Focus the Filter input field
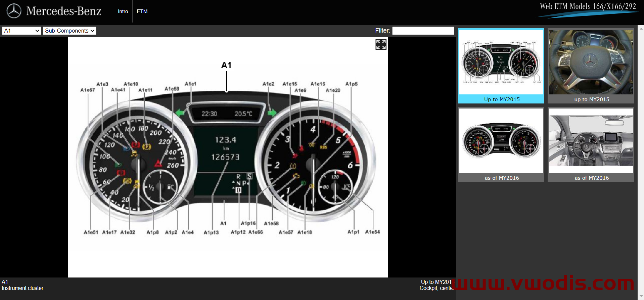 [423, 31]
